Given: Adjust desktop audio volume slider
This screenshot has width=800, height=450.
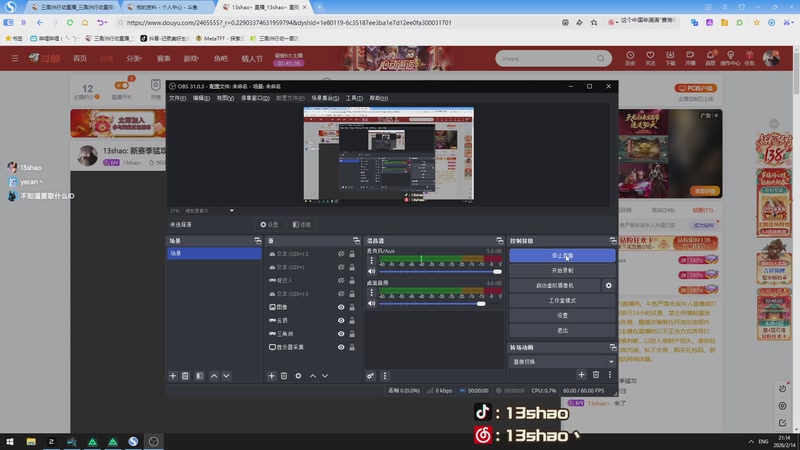Looking at the screenshot, I should pyautogui.click(x=440, y=304).
